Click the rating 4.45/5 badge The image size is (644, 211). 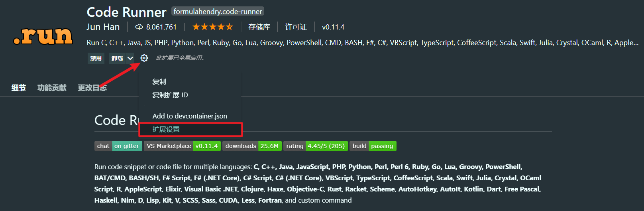316,146
